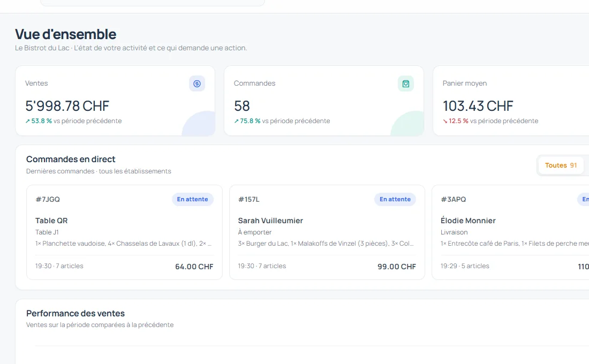Screen dimensions: 589x364
Task: Click the Commandes en direct heading
Action: [71, 160]
